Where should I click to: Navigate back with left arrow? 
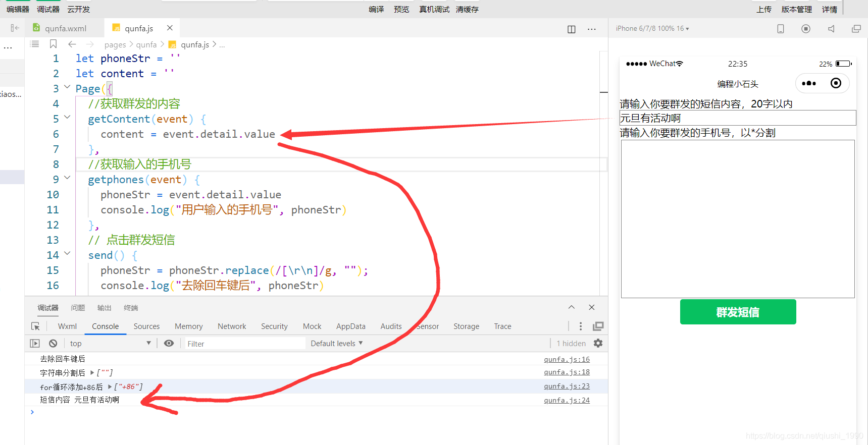pos(72,44)
